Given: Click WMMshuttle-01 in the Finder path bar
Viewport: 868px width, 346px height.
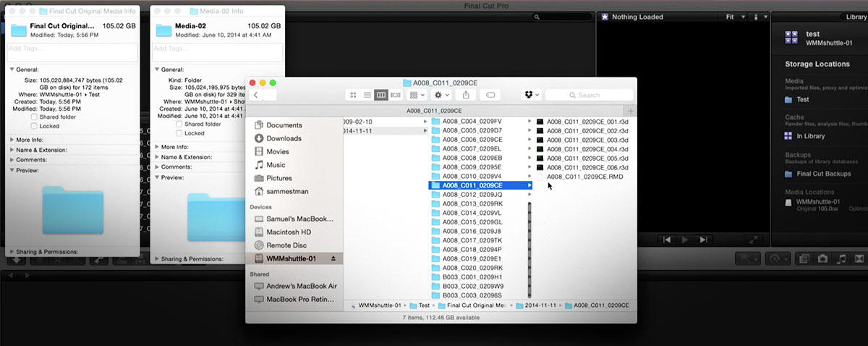Looking at the screenshot, I should (375, 305).
